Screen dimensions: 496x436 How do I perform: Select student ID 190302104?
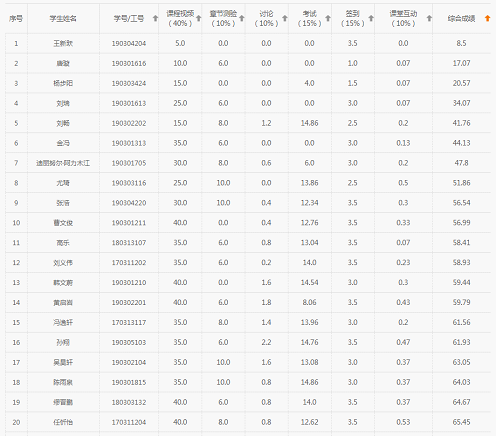pos(129,362)
